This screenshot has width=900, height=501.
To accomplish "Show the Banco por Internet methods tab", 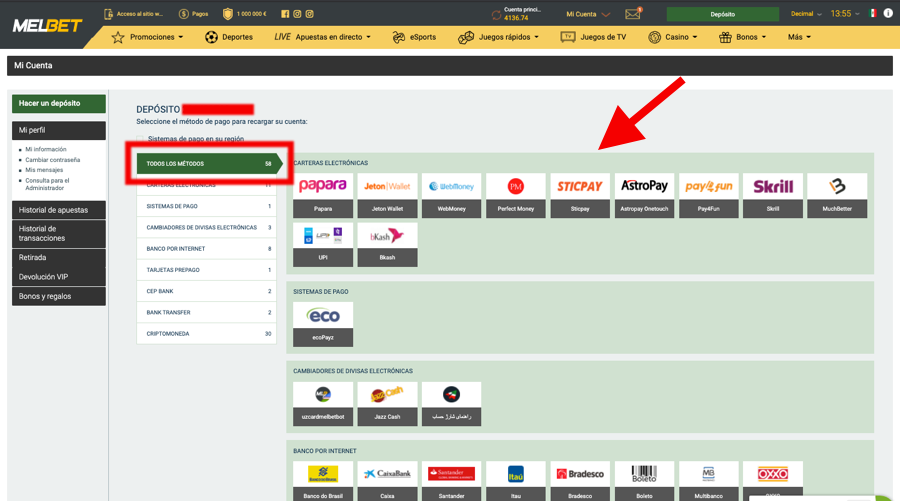I will 206,249.
